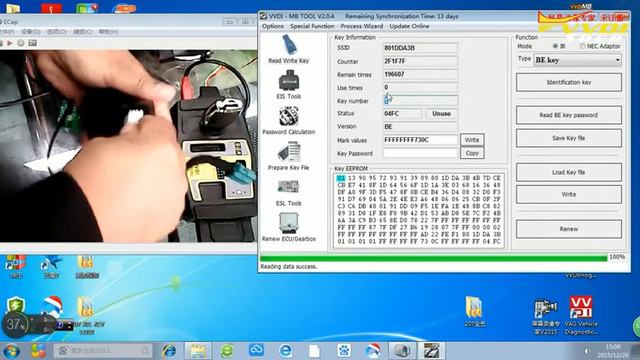Image resolution: width=640 pixels, height=360 pixels.
Task: Select the IR mode radio button
Action: (555, 47)
